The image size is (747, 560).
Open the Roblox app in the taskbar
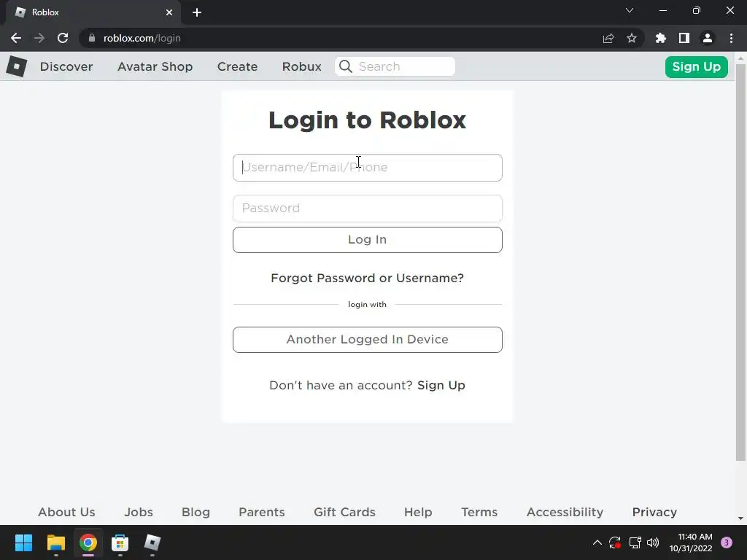(x=152, y=542)
